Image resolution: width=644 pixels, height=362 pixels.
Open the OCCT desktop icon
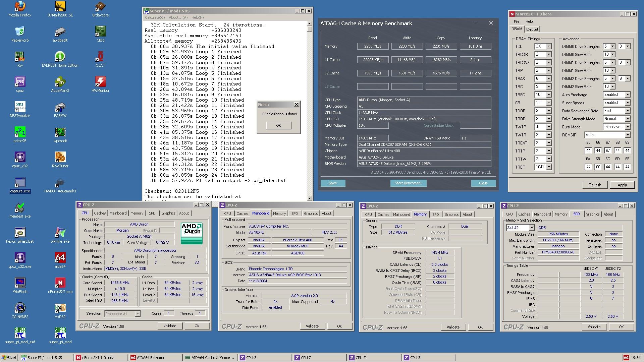[100, 59]
